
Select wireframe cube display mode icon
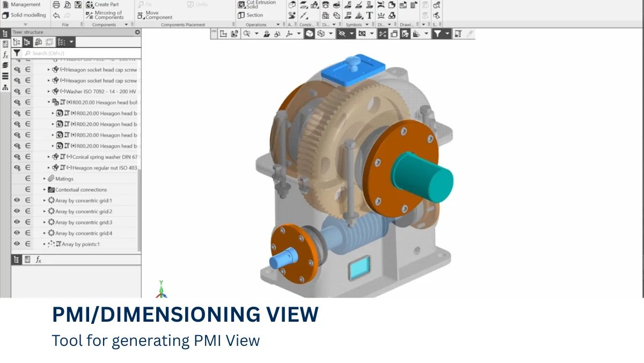[x=320, y=34]
